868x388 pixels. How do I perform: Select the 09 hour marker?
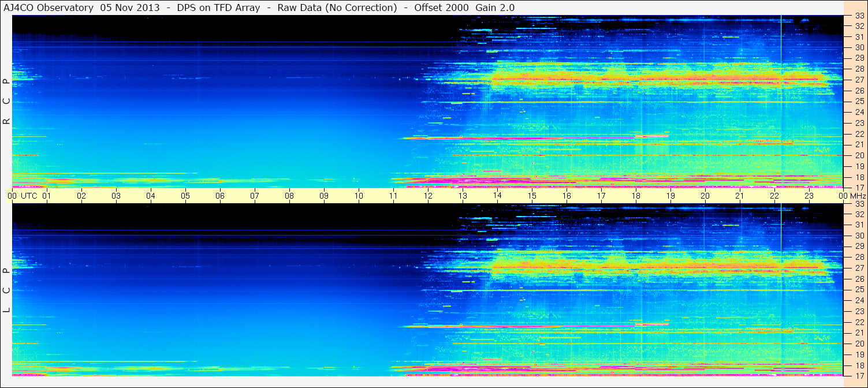pos(324,196)
